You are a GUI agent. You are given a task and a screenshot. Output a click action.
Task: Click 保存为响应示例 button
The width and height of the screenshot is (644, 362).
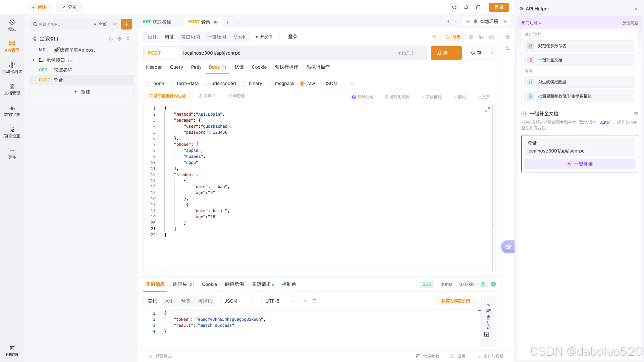click(x=455, y=301)
